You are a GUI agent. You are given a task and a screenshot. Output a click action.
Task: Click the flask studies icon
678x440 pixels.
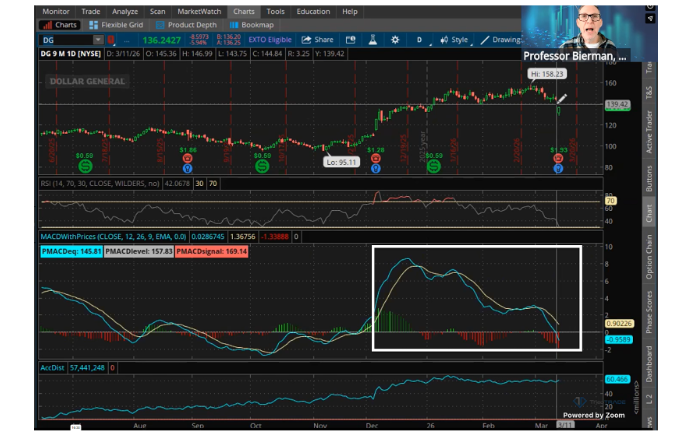click(x=373, y=40)
